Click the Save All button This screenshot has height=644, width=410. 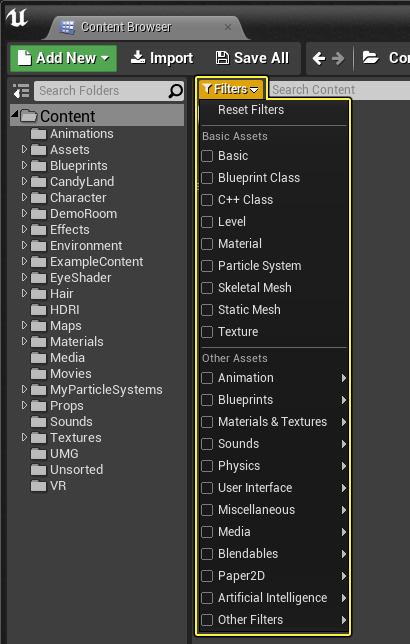(x=252, y=58)
